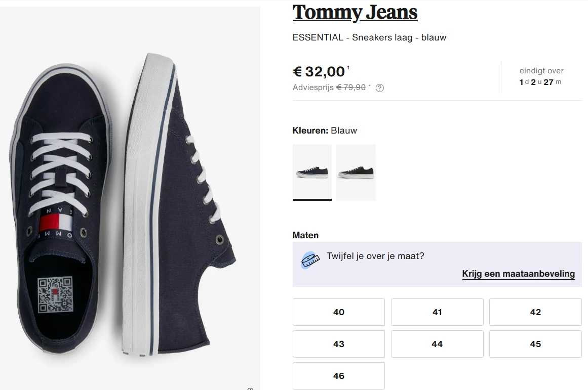Select size 40

338,312
